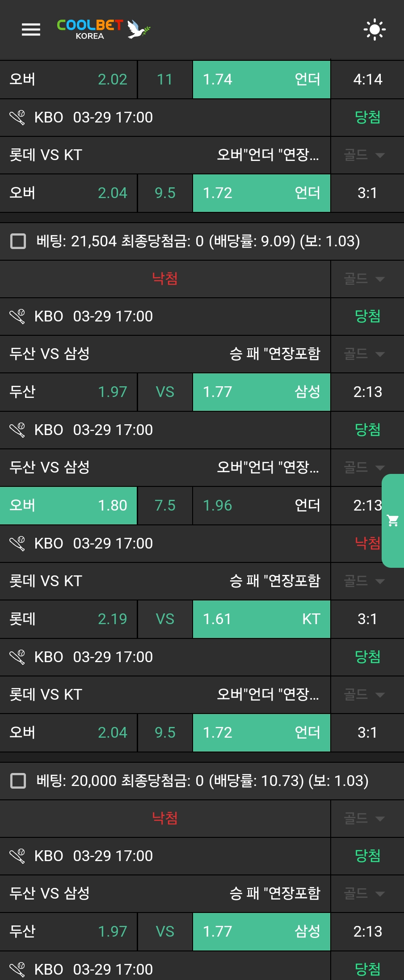Image resolution: width=404 pixels, height=980 pixels.
Task: Toggle the sun brightness theme icon
Action: click(375, 30)
